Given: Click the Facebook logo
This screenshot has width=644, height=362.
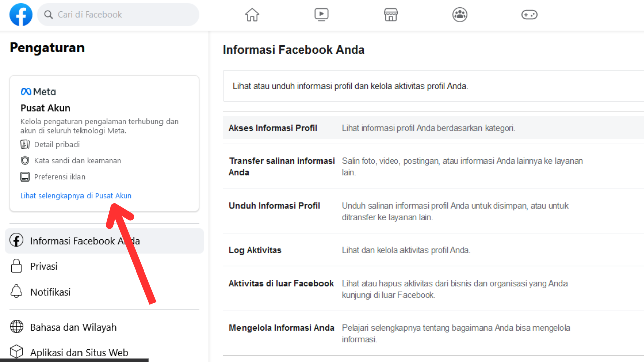Looking at the screenshot, I should click(21, 15).
